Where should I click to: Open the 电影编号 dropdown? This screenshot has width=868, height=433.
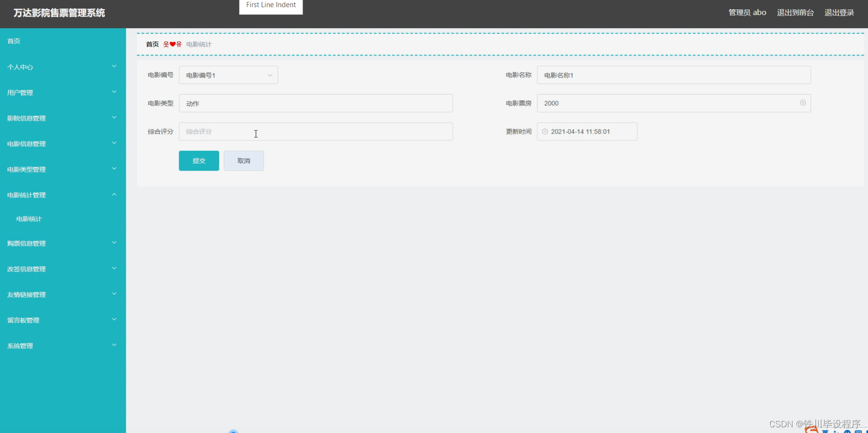click(x=228, y=75)
